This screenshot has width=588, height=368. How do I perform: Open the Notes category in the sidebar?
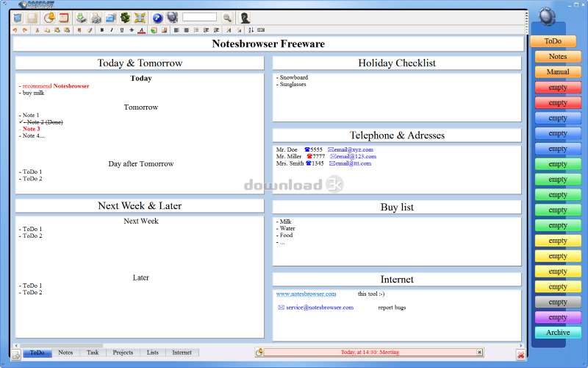click(x=558, y=57)
